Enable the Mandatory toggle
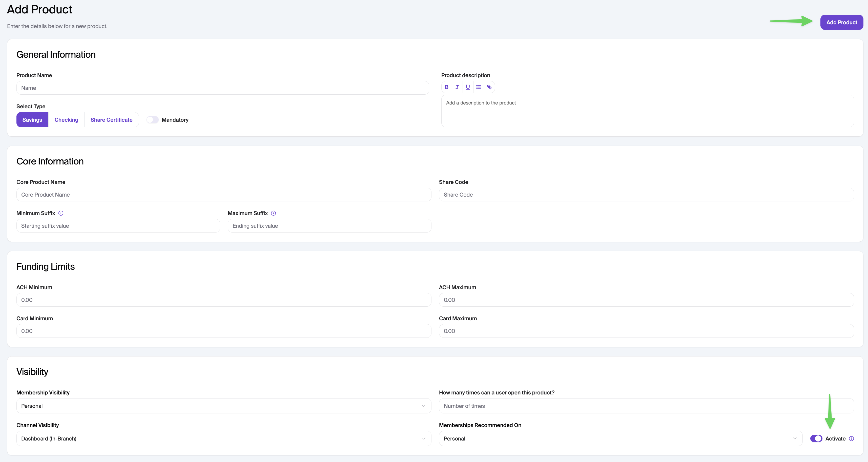The image size is (868, 462). [x=152, y=120]
